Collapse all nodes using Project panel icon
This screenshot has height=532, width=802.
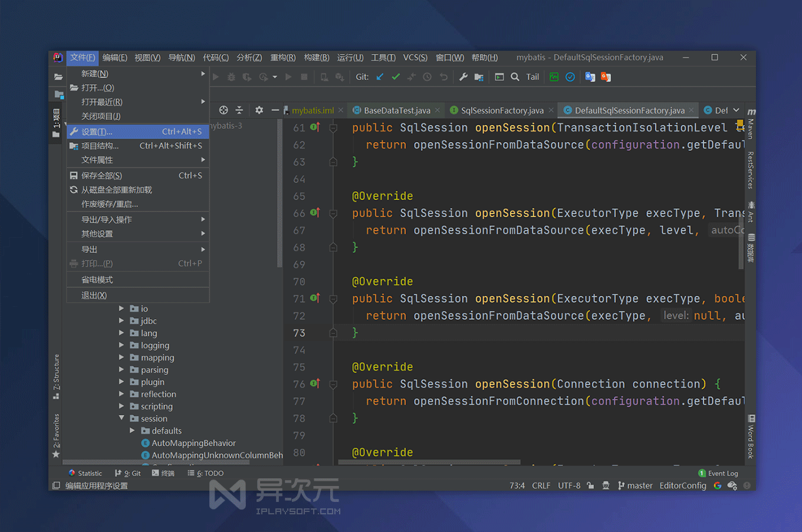point(239,110)
